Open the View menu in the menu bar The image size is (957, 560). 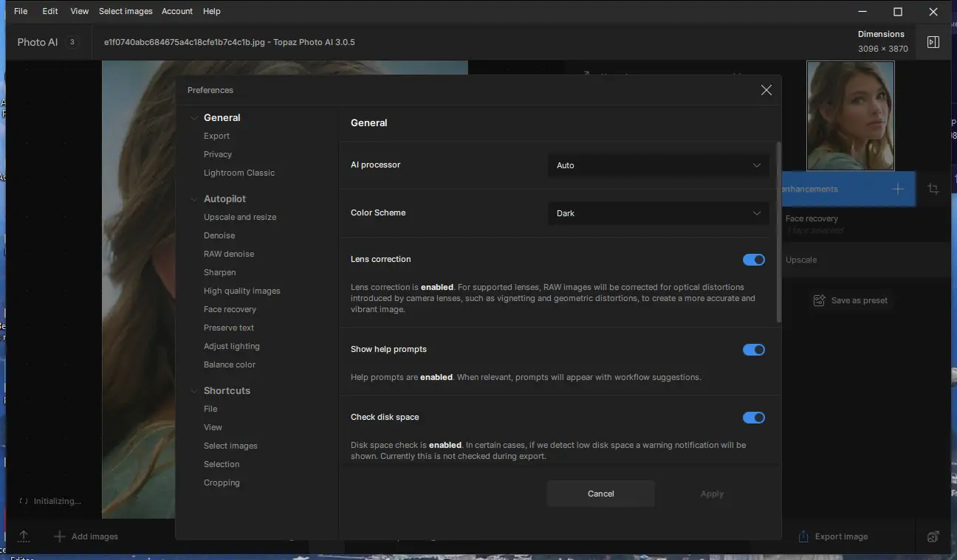80,11
